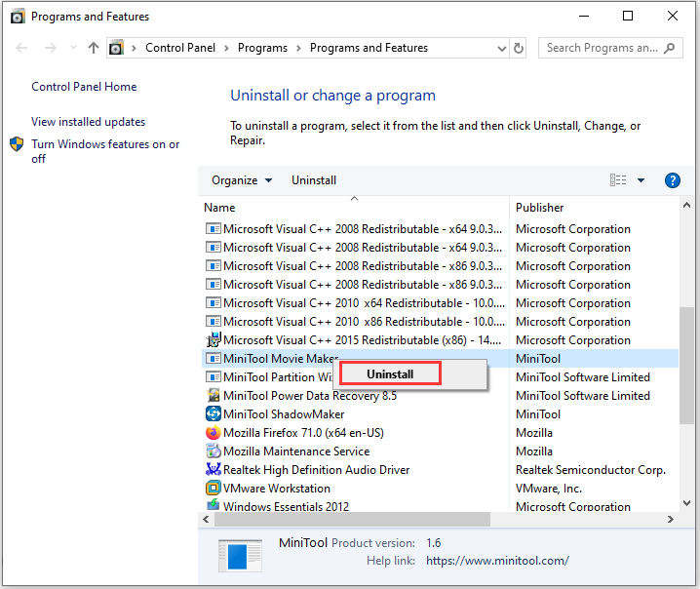Click Control Panel in the breadcrumb
The width and height of the screenshot is (700, 589).
pyautogui.click(x=180, y=48)
